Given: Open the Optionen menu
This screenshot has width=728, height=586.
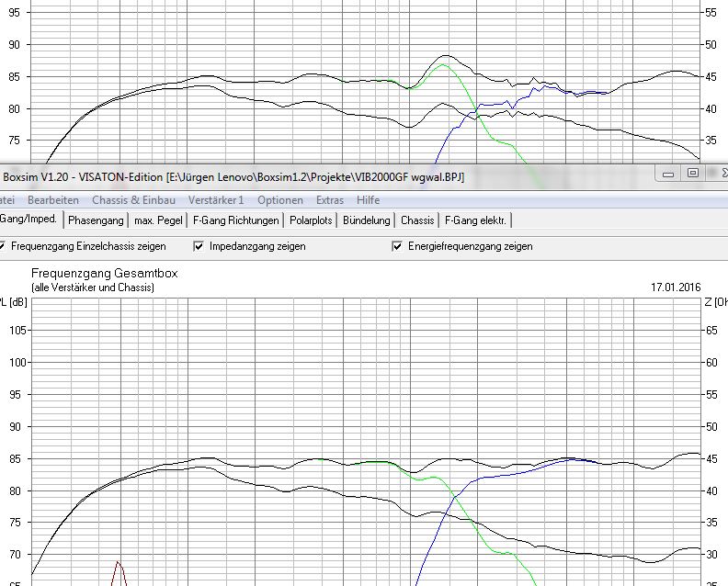Looking at the screenshot, I should point(279,199).
